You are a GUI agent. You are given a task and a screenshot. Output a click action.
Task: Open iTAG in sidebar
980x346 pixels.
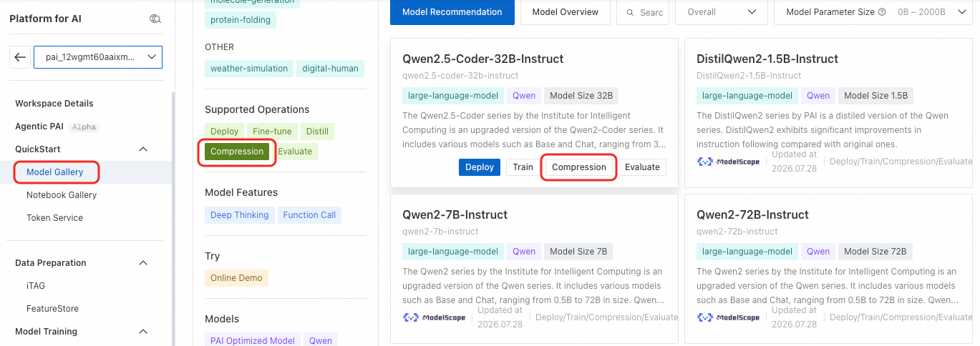tap(36, 286)
